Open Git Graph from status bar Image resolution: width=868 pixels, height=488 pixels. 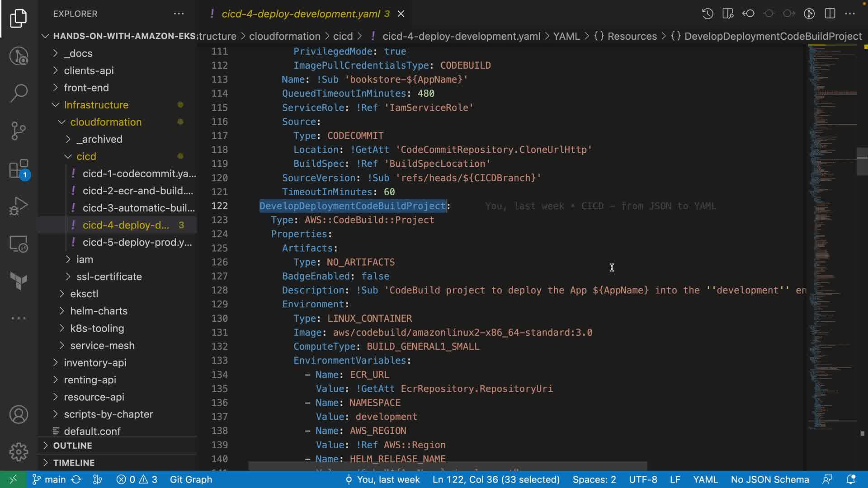click(x=191, y=479)
